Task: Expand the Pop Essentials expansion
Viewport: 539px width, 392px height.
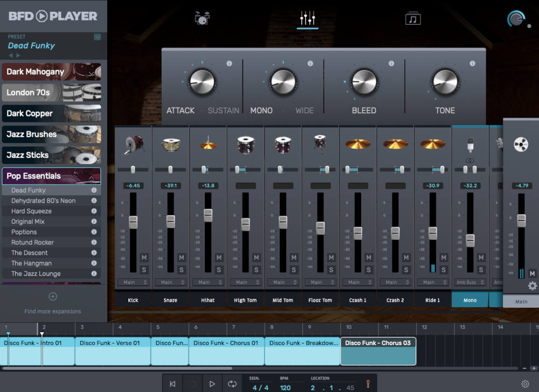Action: click(51, 176)
